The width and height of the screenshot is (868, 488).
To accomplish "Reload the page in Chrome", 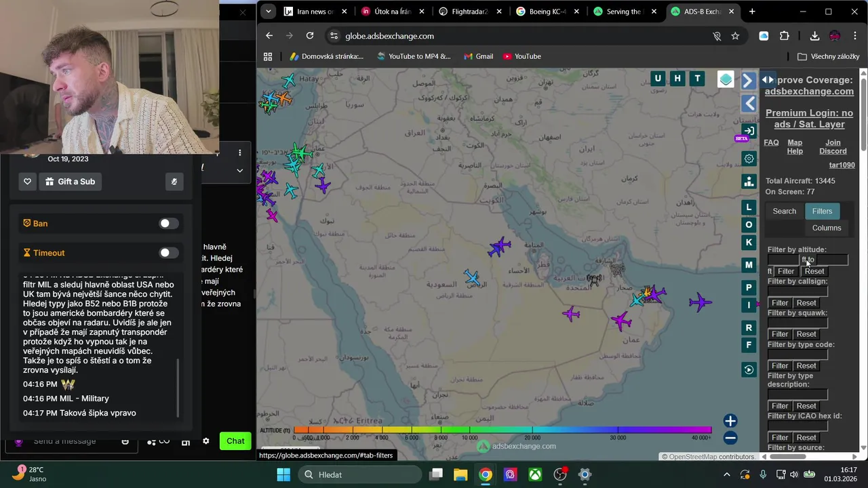I will click(x=310, y=36).
